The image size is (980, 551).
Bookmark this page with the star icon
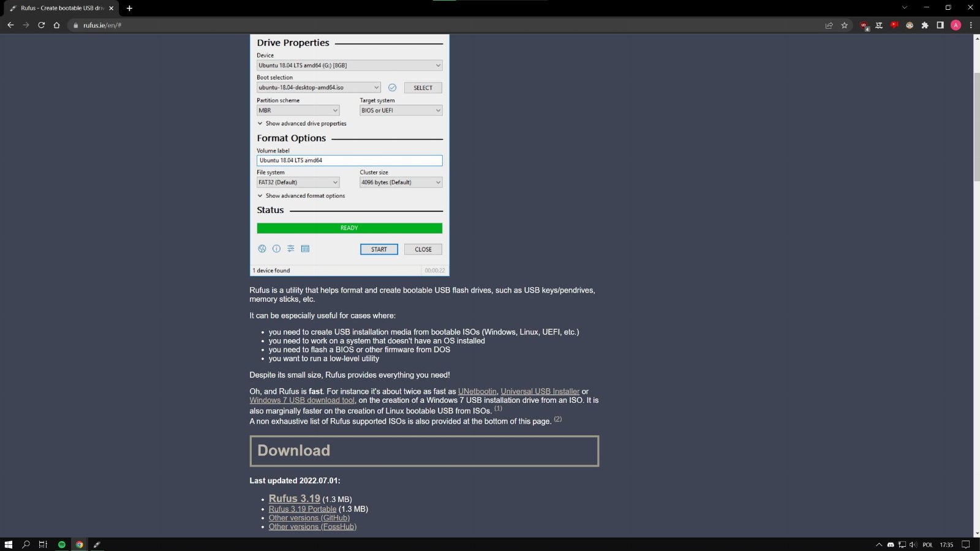[x=844, y=25]
